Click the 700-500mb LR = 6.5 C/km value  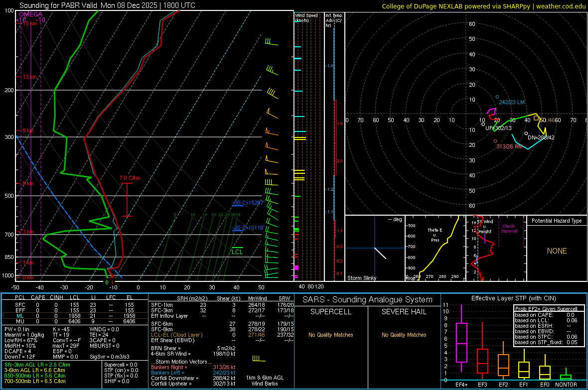[35, 381]
